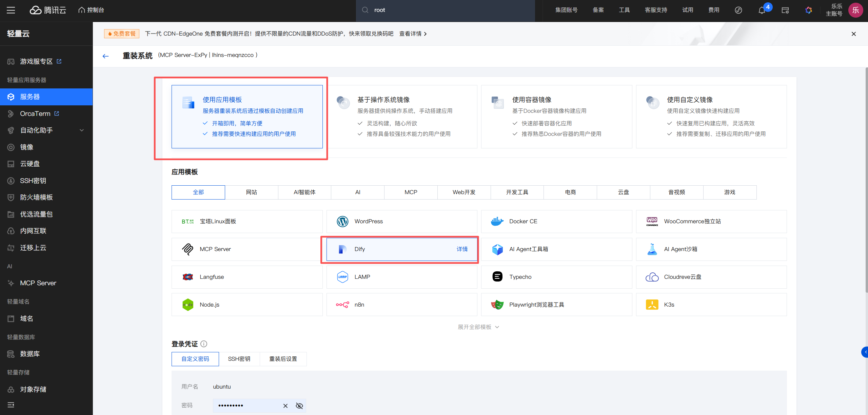Viewport: 868px width, 415px height.
Task: Choose the WooCommerce独立站 template
Action: tap(711, 222)
